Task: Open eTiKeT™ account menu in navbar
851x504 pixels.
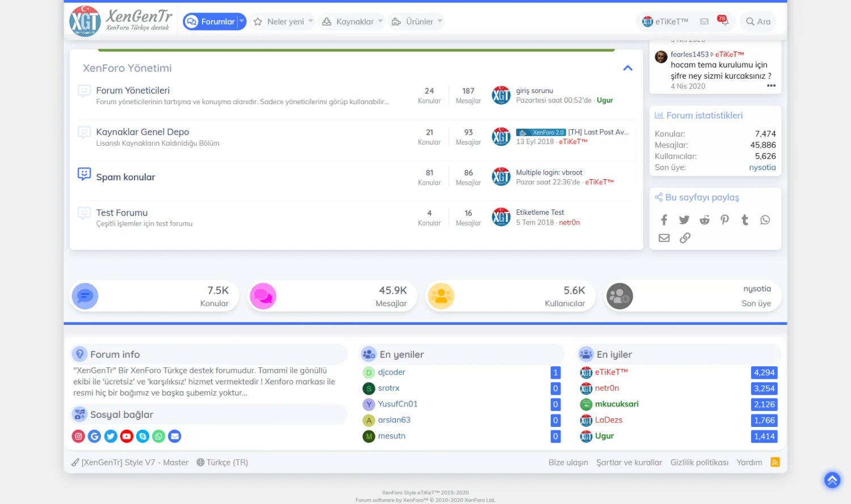Action: [x=665, y=22]
